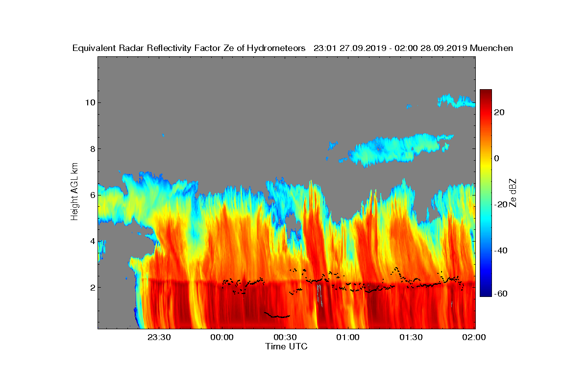Click the '00:30' time tick label

point(285,337)
